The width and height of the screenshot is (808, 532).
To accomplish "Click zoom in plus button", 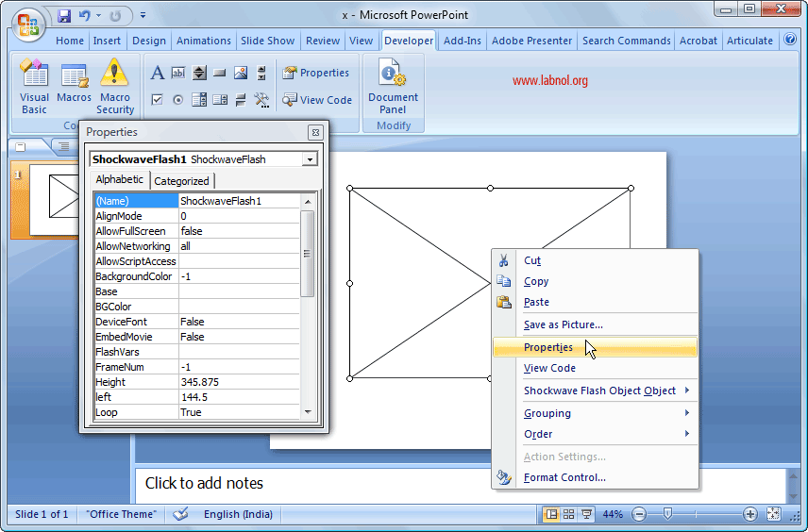I will 750,514.
